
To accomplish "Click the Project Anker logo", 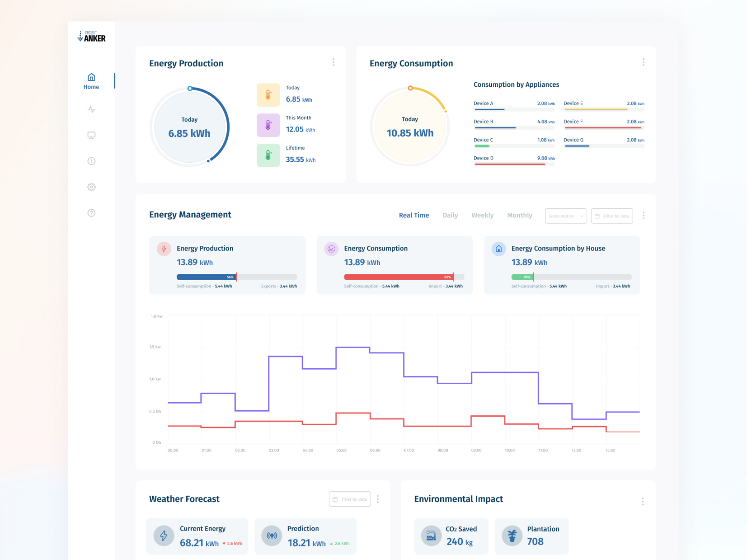I will (x=92, y=37).
